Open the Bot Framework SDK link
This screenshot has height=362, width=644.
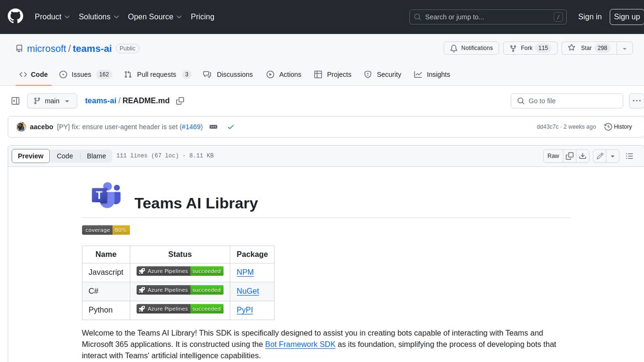click(x=300, y=344)
